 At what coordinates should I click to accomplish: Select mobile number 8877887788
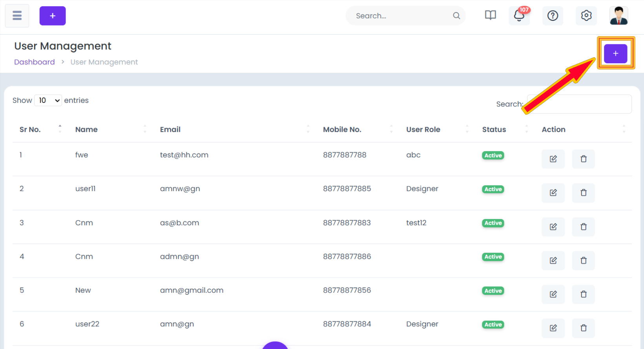point(345,155)
